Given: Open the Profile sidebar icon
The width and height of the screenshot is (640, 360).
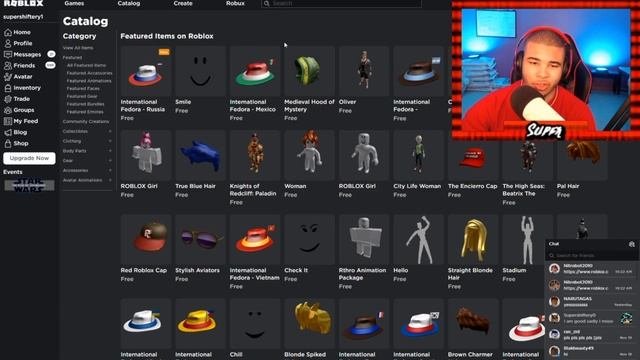Looking at the screenshot, I should click(8, 43).
